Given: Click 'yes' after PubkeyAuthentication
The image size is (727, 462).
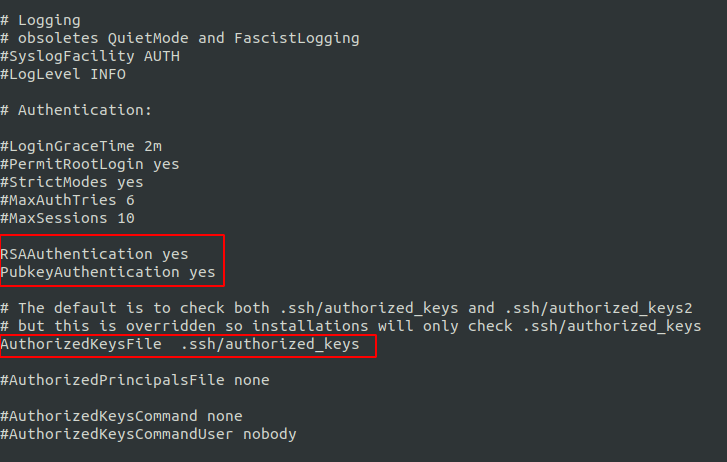Looking at the screenshot, I should click(x=202, y=272).
